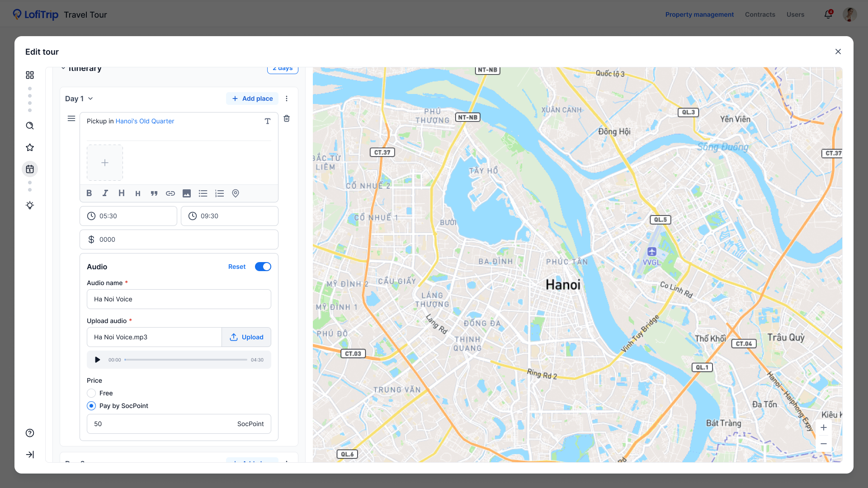This screenshot has height=488, width=868.
Task: Click Add place button for Day 1
Action: click(x=252, y=99)
